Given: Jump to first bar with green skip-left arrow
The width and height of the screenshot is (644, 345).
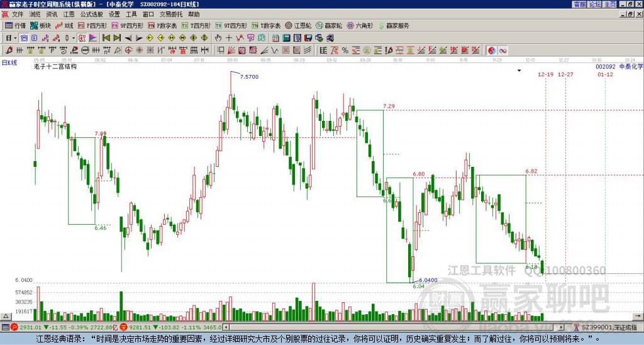Looking at the screenshot, I should [106, 38].
